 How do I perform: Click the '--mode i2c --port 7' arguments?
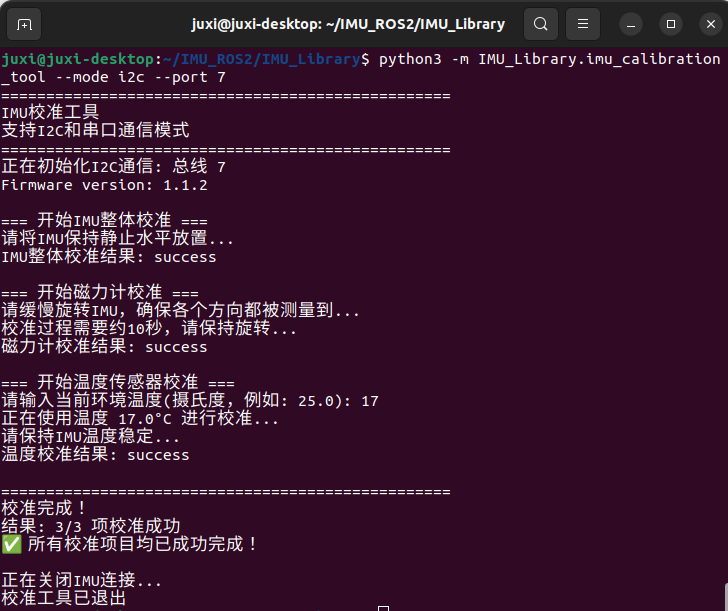[141, 77]
